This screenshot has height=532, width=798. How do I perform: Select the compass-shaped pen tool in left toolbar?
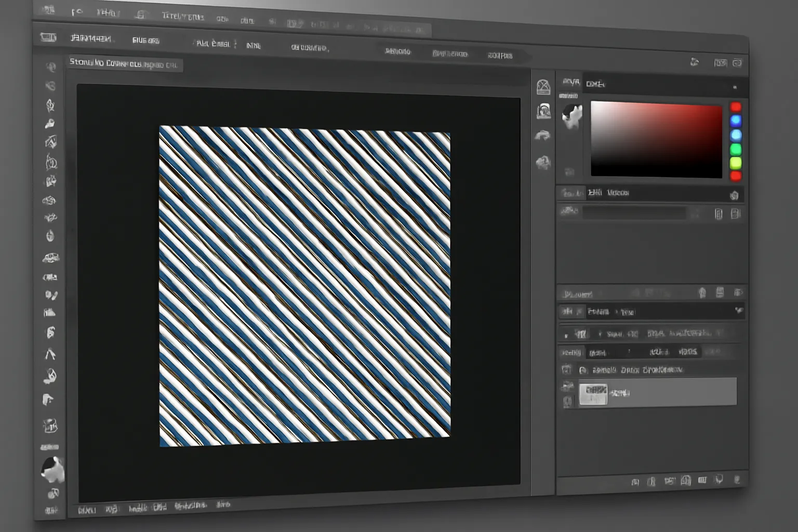tap(50, 354)
